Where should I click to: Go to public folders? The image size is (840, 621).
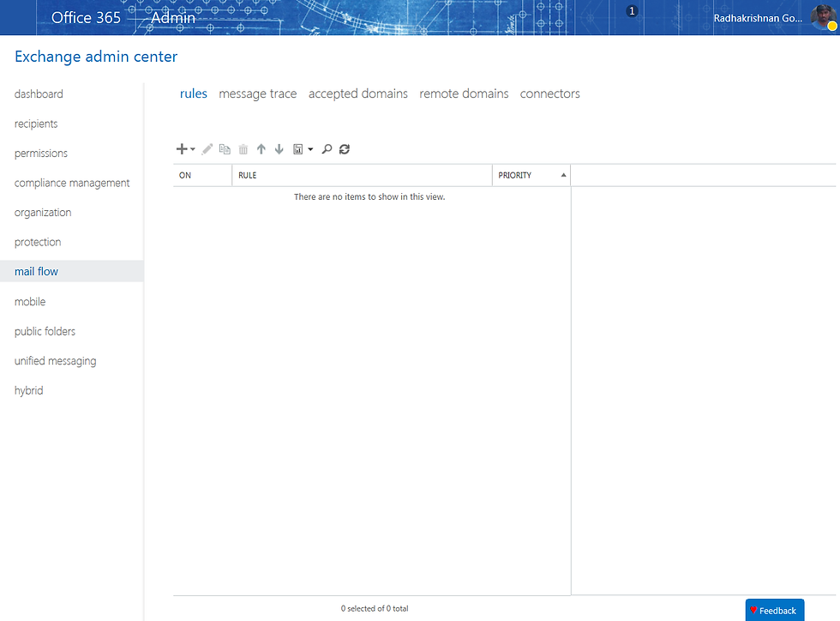[45, 331]
